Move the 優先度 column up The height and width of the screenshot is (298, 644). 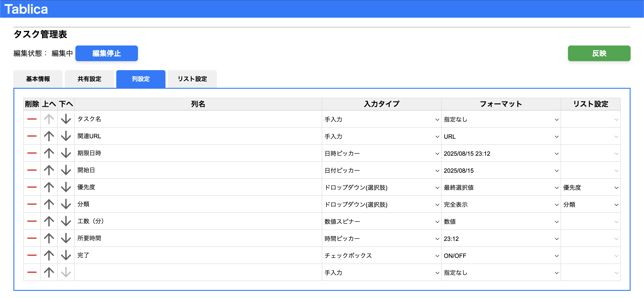(49, 187)
